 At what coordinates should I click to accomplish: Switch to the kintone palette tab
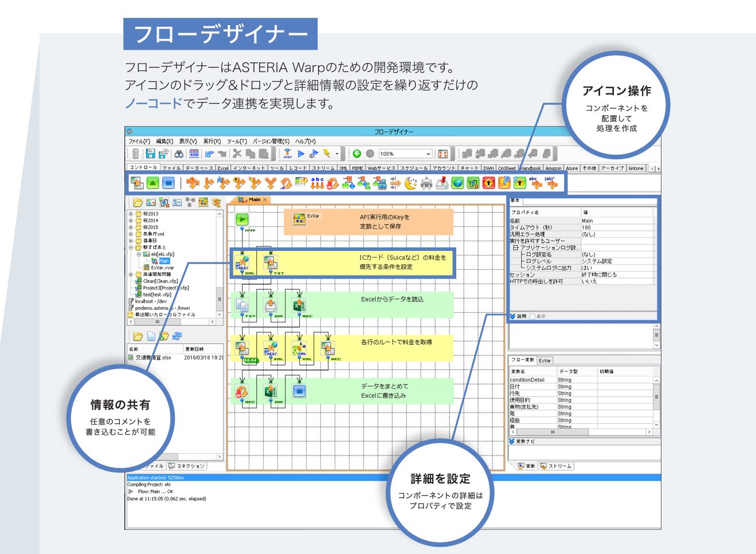[636, 168]
